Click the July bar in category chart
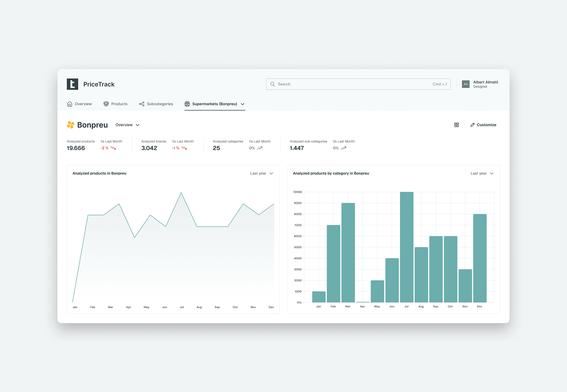The image size is (567, 392). click(406, 247)
